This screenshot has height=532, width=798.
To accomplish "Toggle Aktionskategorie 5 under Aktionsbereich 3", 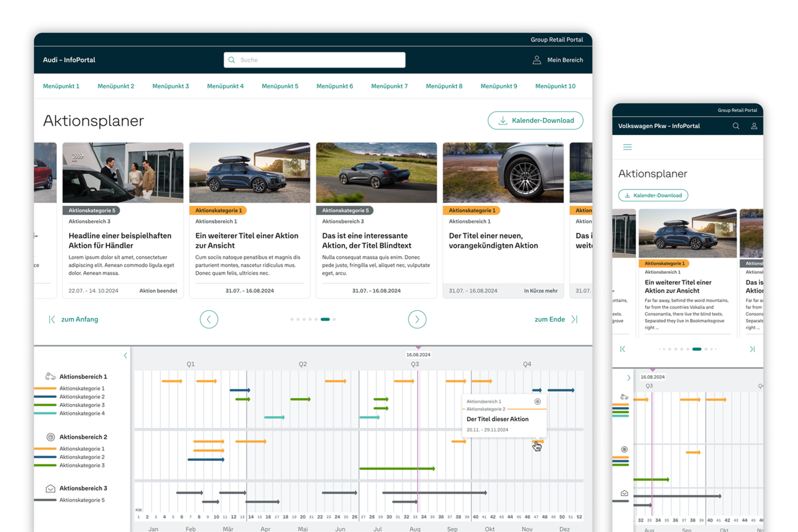I will [x=82, y=500].
